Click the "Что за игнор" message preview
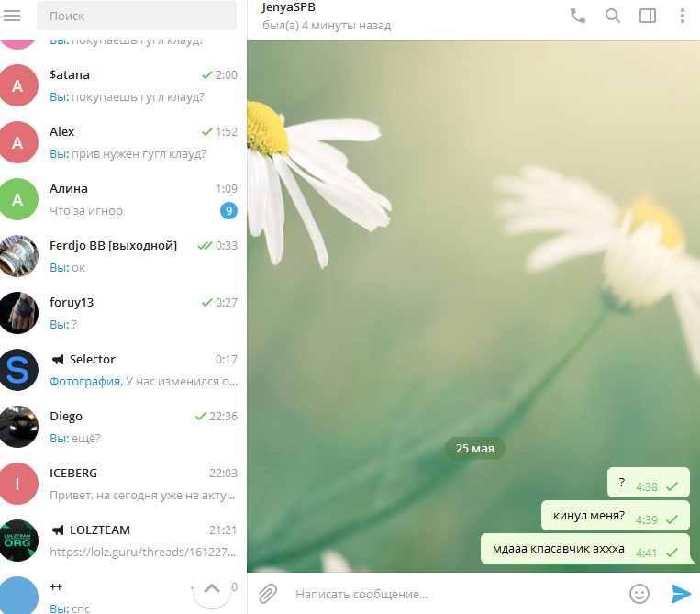Screen dimensions: 700x614 tap(85, 211)
